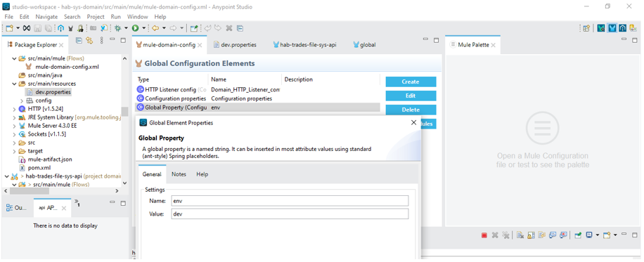Open the Run dropdown arrow
644x262 pixels.
tap(143, 28)
